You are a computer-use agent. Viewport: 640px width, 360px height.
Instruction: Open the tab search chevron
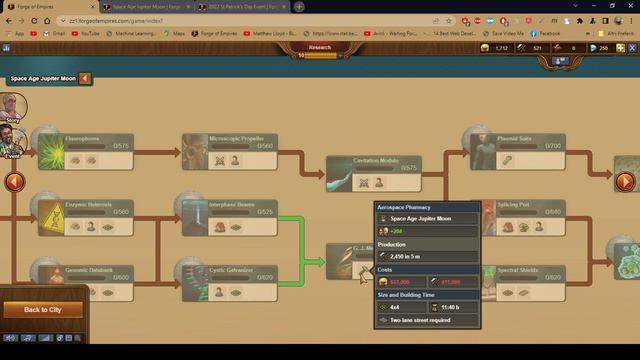pos(575,6)
